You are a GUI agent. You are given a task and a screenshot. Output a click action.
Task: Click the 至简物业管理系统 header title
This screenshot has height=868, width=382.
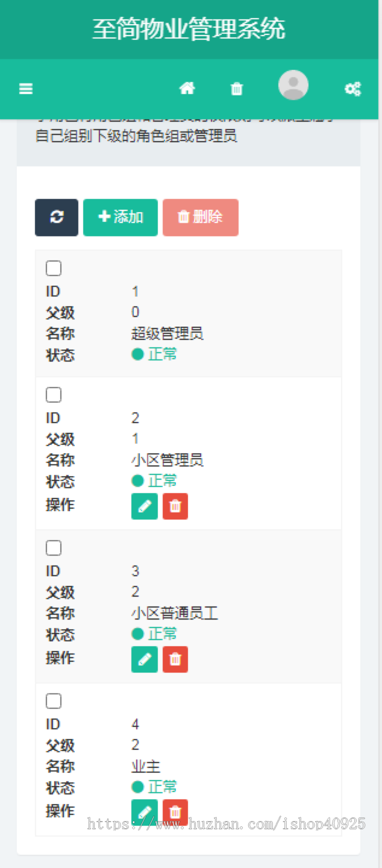pos(189,29)
